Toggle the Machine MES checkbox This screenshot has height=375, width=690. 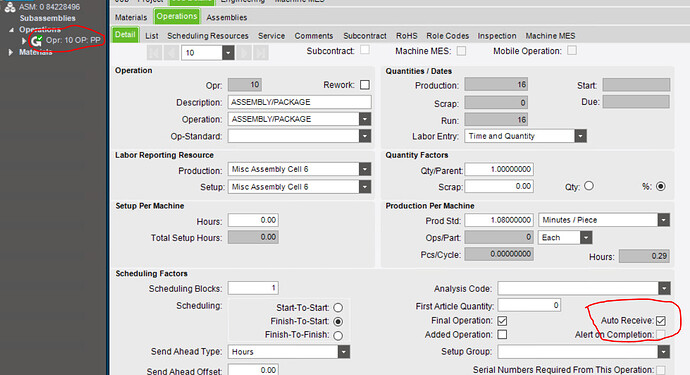coord(461,51)
